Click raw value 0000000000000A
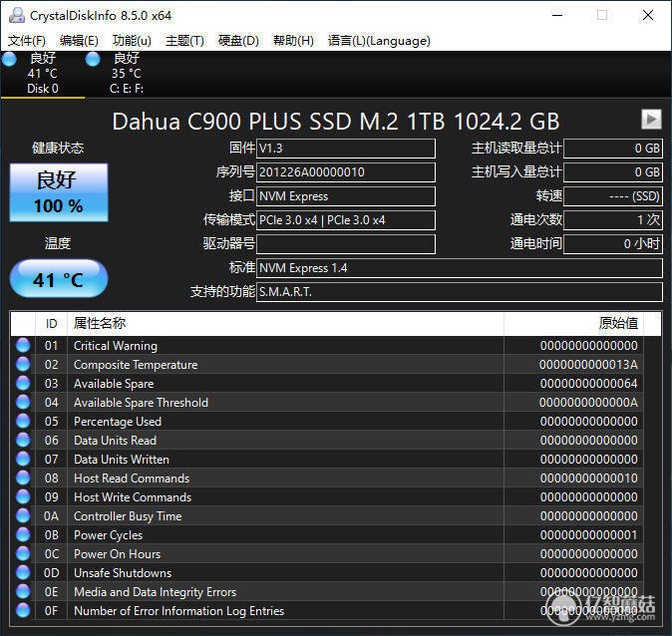 tap(588, 403)
